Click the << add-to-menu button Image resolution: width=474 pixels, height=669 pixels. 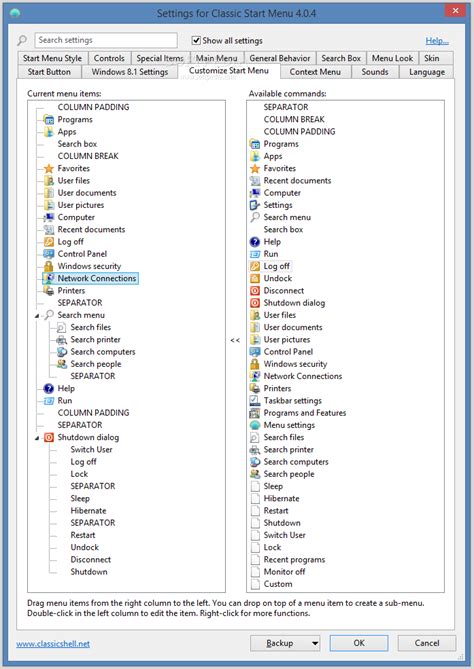pos(235,340)
